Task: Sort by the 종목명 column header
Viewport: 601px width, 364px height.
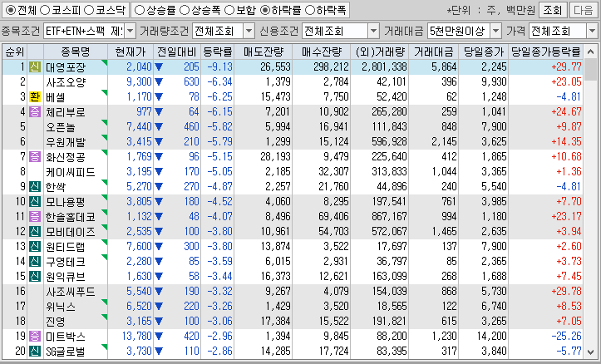Action: click(75, 52)
